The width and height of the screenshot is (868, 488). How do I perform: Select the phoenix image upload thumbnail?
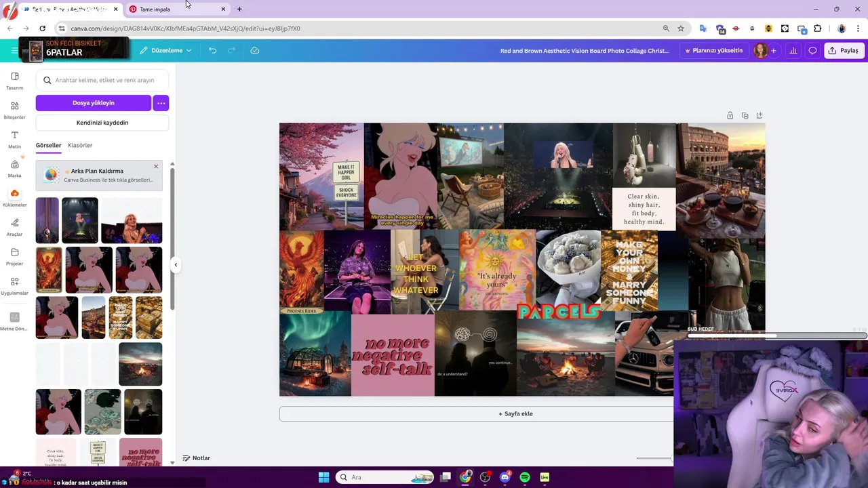coord(49,270)
